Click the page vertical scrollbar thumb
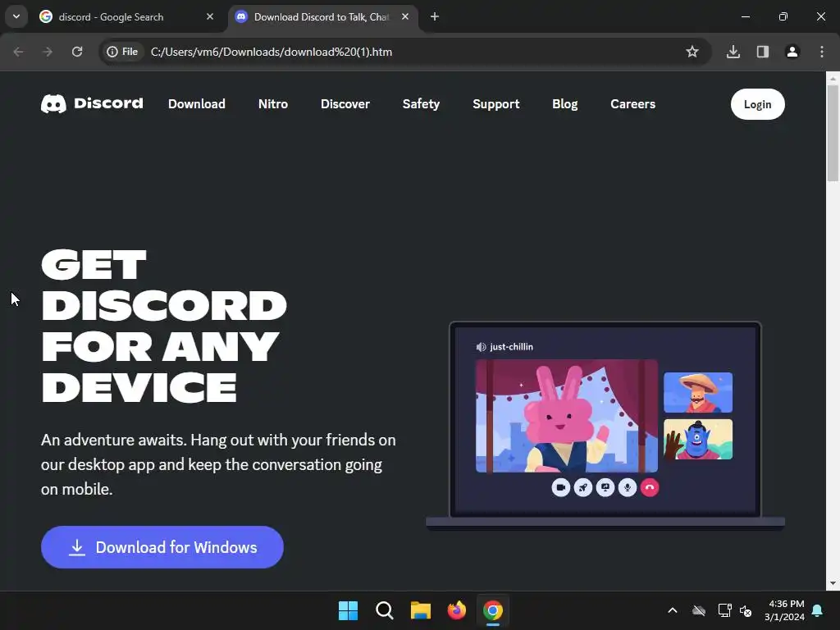Screen dimensions: 840x630 833,134
